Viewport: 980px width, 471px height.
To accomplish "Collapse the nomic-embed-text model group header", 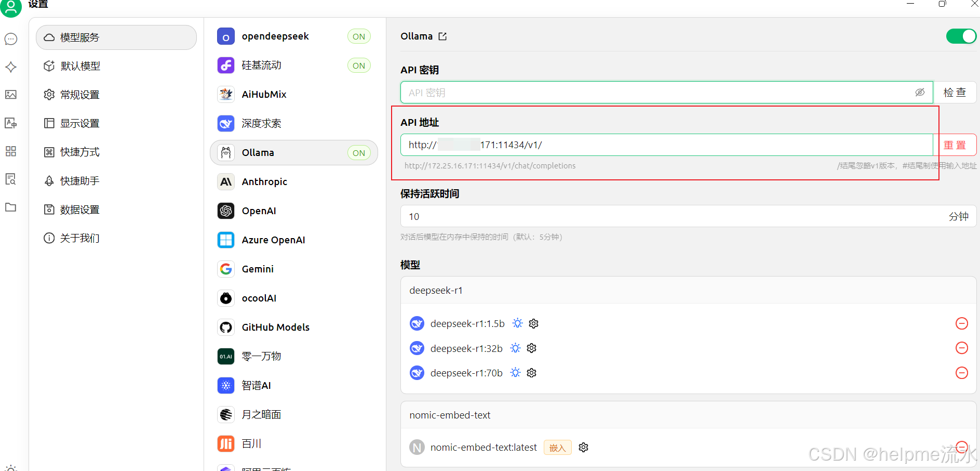I will coord(688,415).
